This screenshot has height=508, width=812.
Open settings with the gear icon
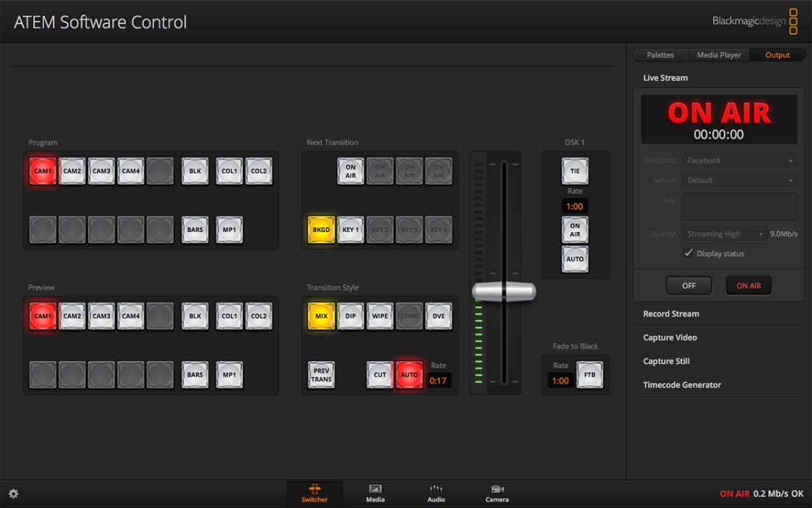pos(13,494)
